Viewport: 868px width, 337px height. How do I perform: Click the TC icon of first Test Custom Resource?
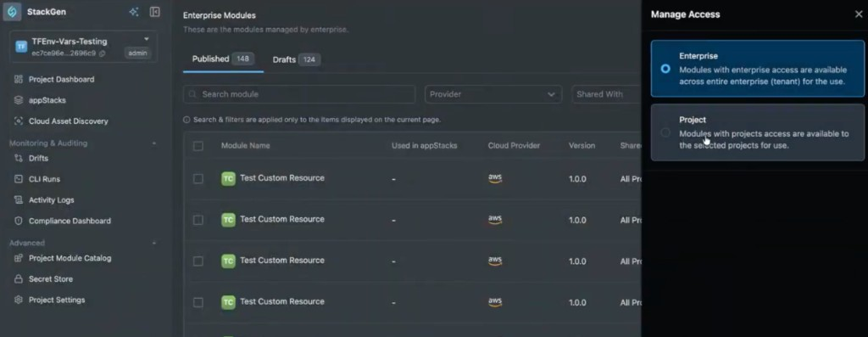click(x=228, y=178)
